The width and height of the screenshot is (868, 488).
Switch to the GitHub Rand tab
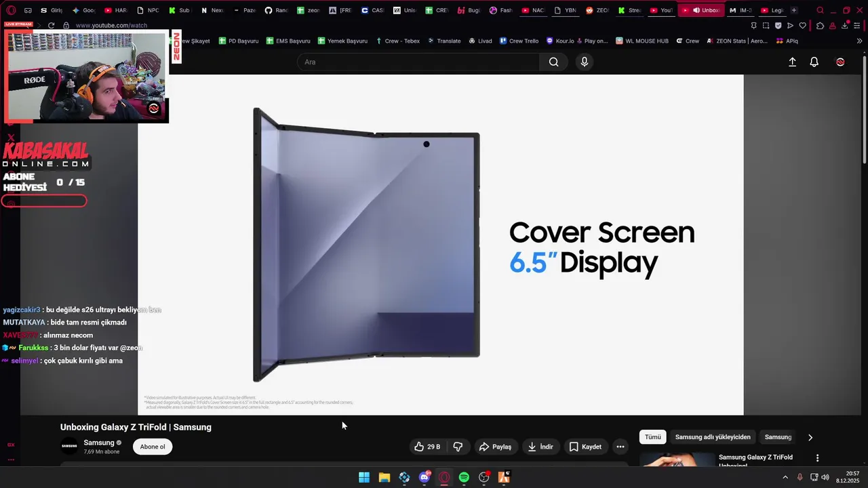pyautogui.click(x=276, y=10)
